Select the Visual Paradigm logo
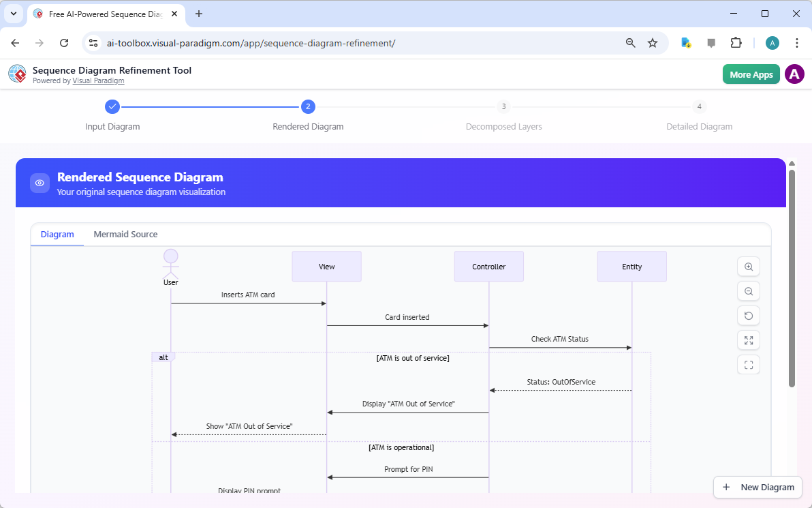Viewport: 812px width, 508px height. coord(17,74)
